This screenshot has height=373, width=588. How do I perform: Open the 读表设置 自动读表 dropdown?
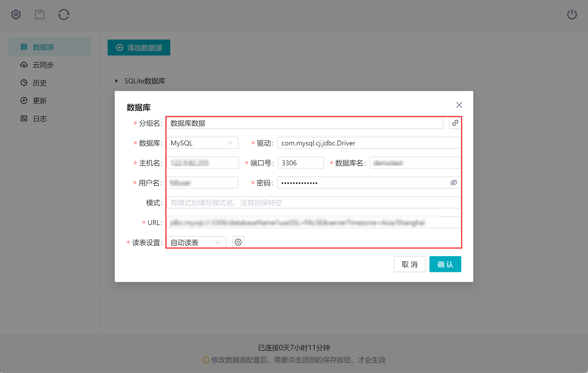tap(196, 242)
